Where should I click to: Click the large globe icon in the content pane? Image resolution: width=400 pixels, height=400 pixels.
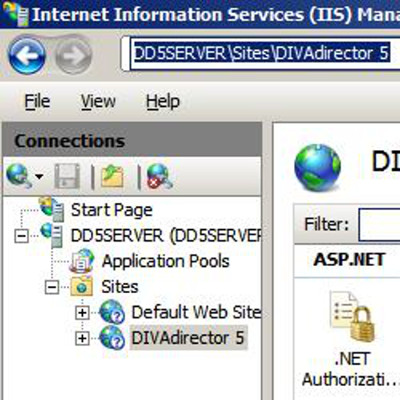click(x=317, y=167)
